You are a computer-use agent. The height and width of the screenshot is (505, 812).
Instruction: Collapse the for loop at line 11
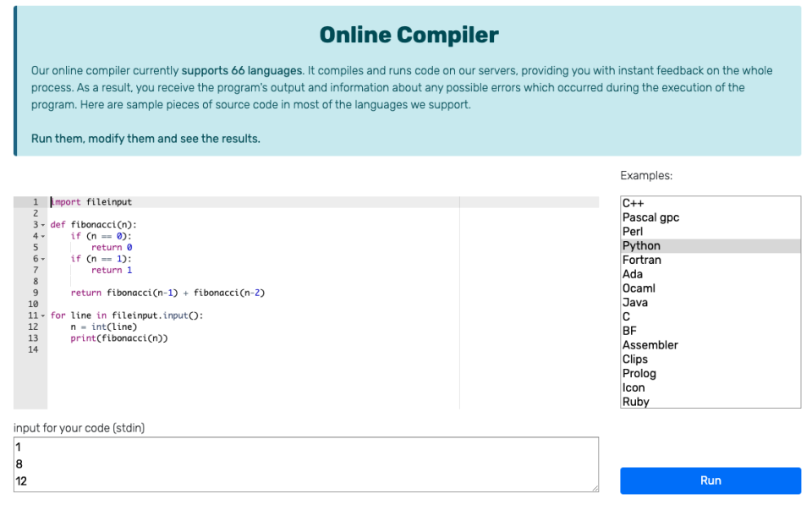(x=44, y=315)
